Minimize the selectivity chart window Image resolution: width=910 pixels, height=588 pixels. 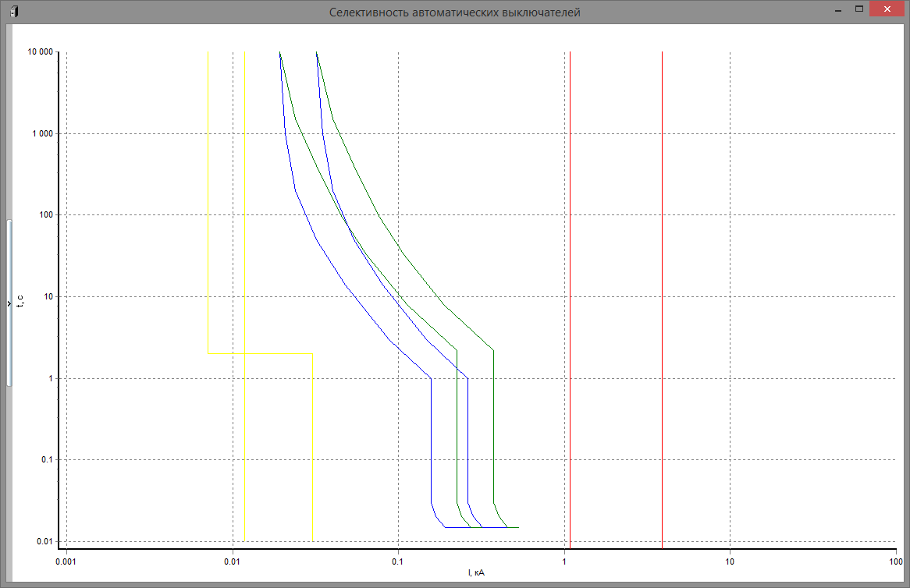[838, 9]
